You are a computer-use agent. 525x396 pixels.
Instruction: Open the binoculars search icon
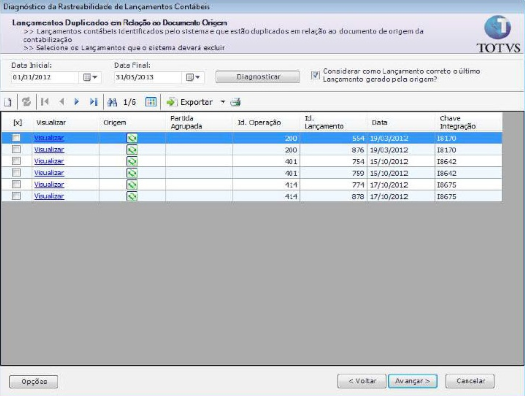pos(112,102)
